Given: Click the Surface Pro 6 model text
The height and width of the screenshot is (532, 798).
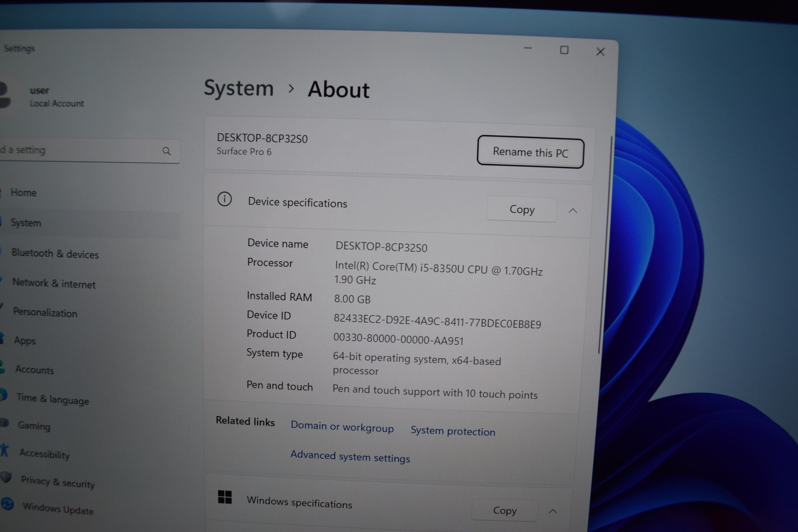Looking at the screenshot, I should (x=244, y=151).
